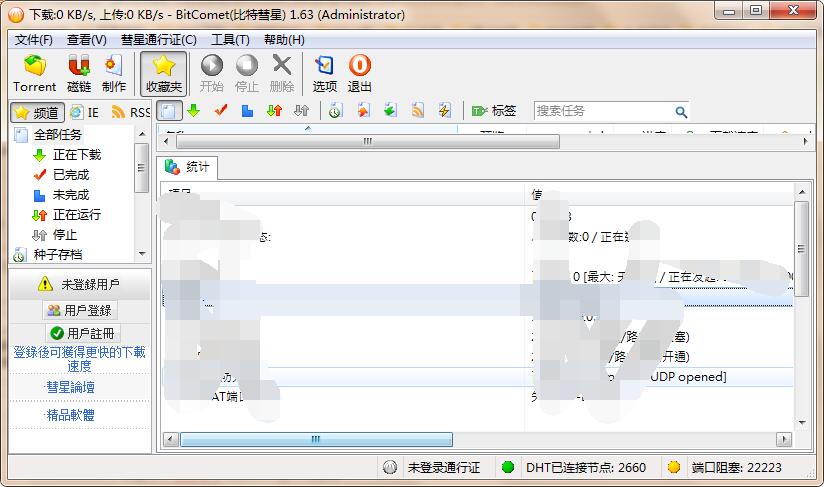The height and width of the screenshot is (487, 824).
Task: Open the 帮助(H) menu
Action: [x=284, y=40]
